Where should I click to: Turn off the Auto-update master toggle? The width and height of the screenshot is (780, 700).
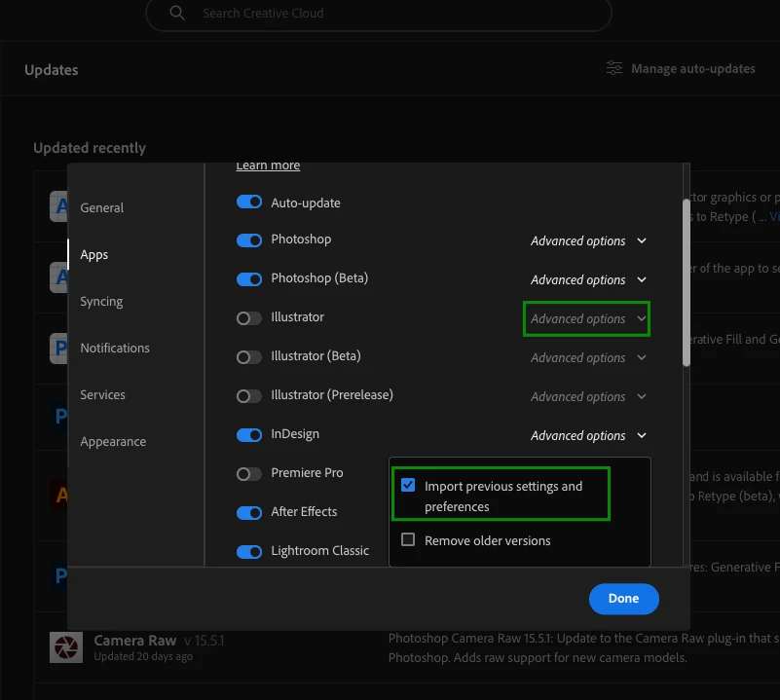pos(249,202)
